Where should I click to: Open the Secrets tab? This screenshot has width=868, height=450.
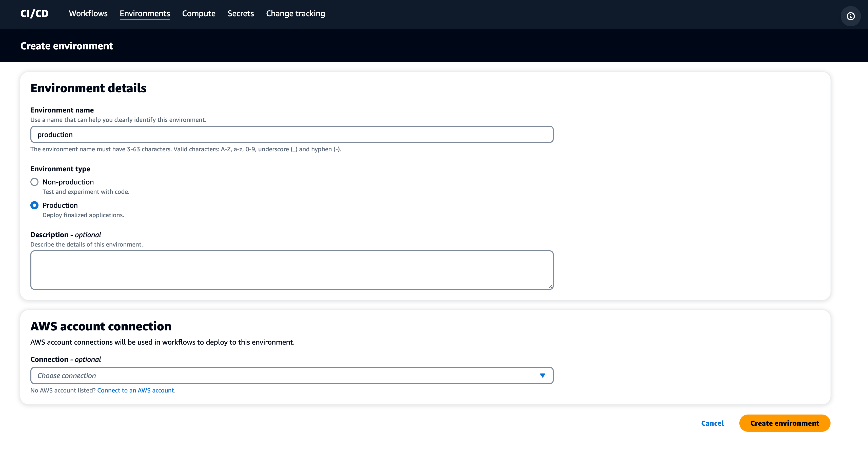(241, 13)
